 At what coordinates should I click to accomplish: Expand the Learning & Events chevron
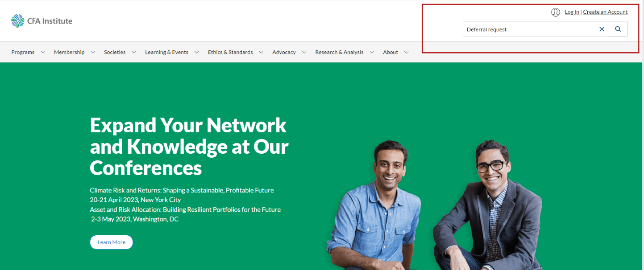(x=197, y=52)
